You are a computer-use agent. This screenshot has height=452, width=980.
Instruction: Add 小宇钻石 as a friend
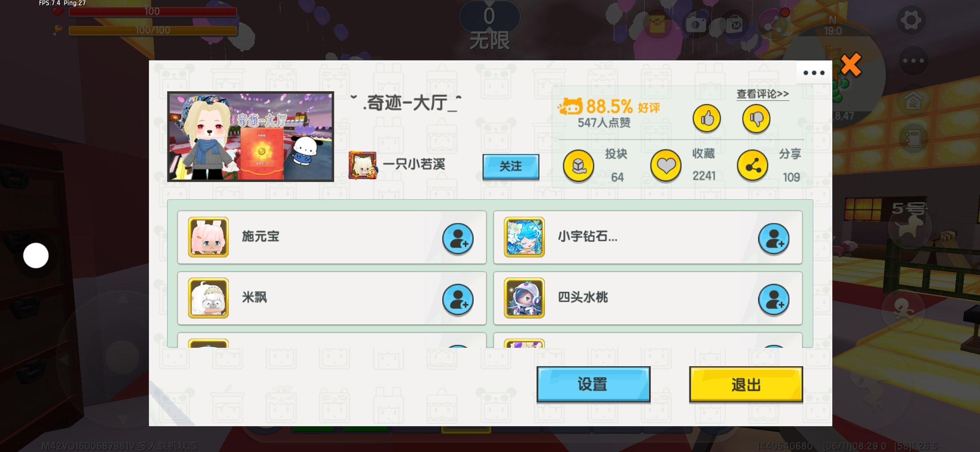[x=774, y=239]
